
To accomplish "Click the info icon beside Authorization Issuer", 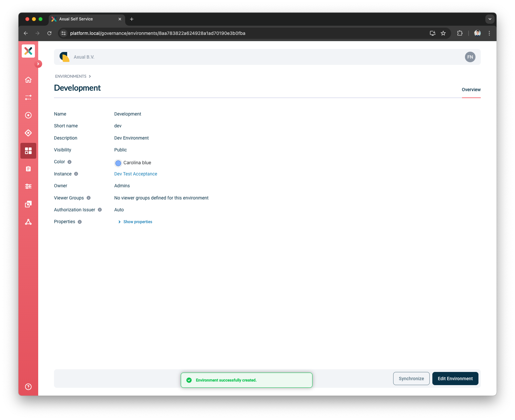I will tap(100, 210).
